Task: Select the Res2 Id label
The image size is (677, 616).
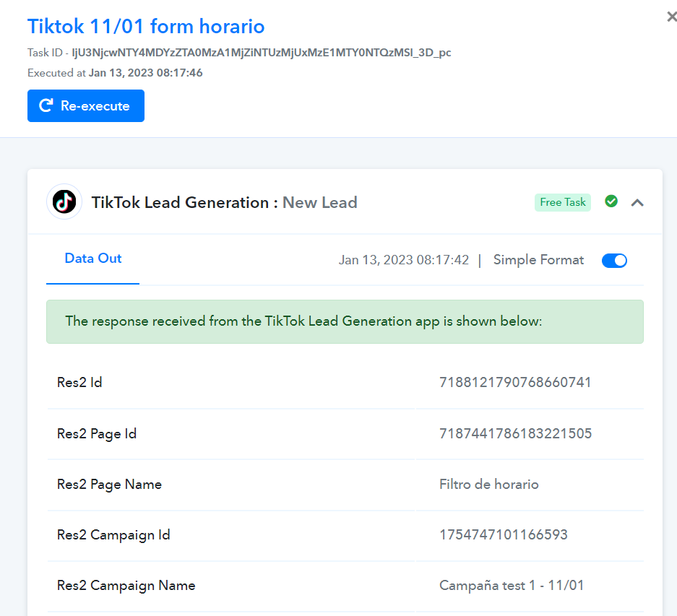Action: click(x=79, y=383)
